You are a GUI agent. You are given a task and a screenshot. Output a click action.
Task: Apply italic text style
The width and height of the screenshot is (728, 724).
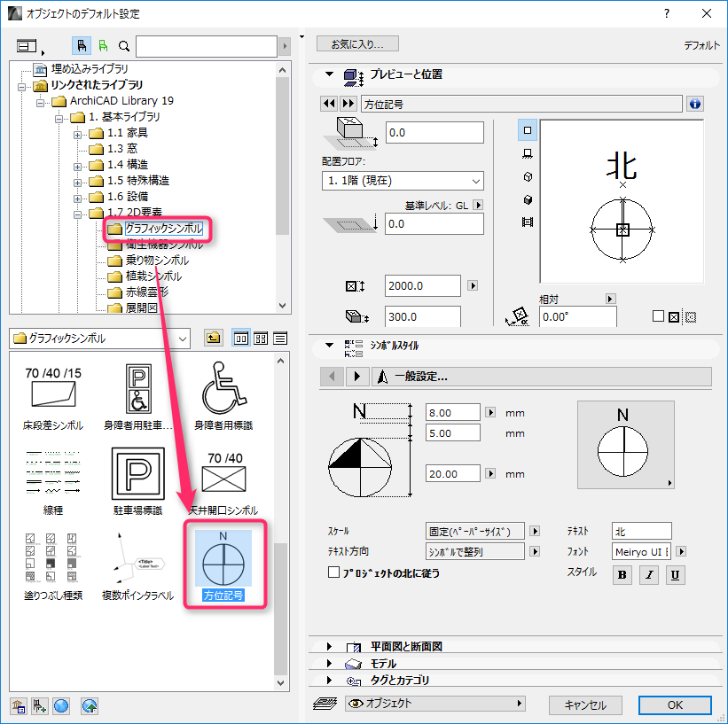[649, 575]
